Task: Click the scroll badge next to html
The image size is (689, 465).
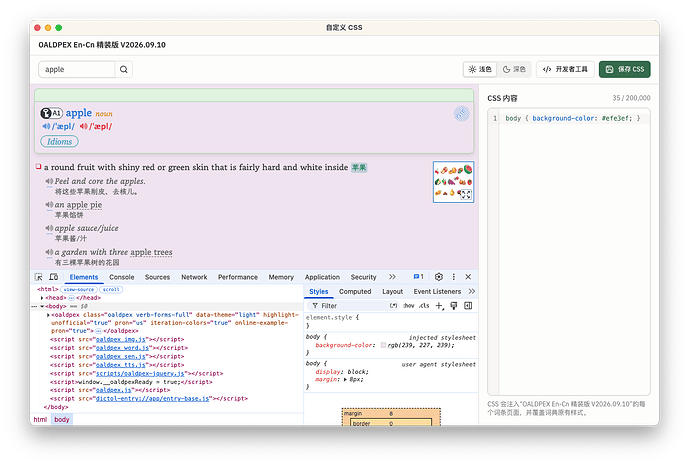Action: pos(111,290)
